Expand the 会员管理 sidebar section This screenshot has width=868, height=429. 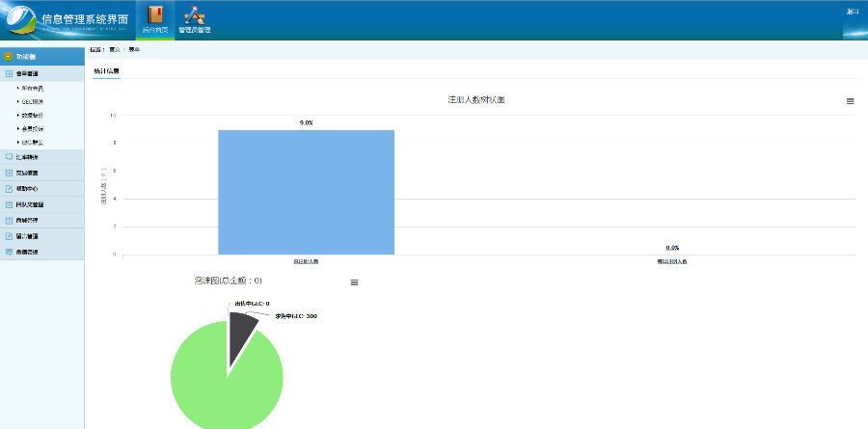pos(42,73)
